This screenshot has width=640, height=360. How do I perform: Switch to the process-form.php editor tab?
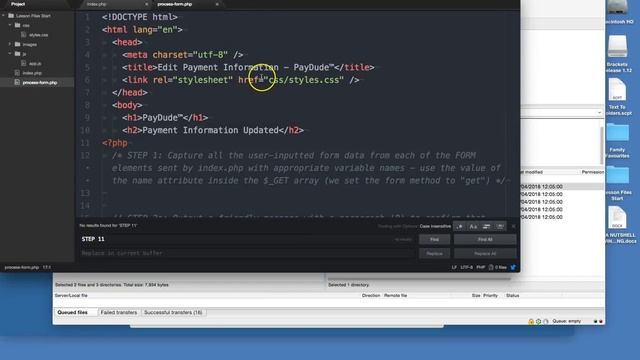pos(175,4)
